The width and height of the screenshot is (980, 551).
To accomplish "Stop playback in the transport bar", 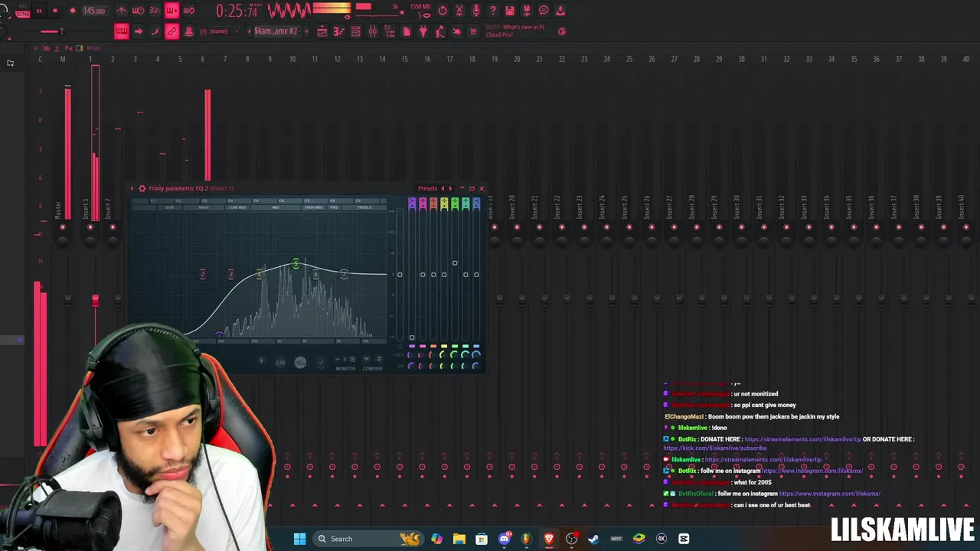I will coord(55,11).
